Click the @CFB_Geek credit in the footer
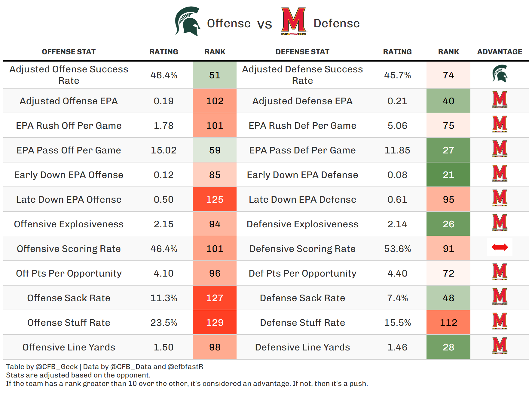 tap(57, 367)
